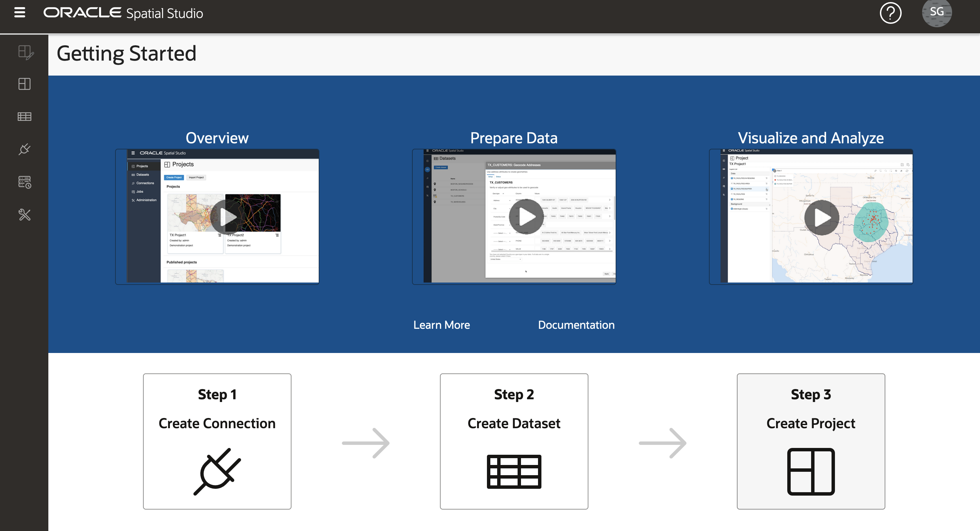
Task: Open the SG user avatar menu
Action: tap(936, 12)
